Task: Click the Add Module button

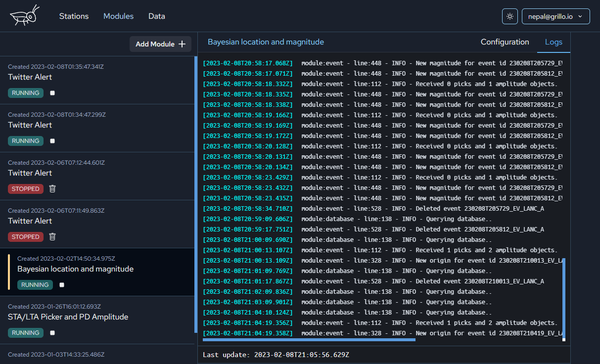Action: [160, 44]
